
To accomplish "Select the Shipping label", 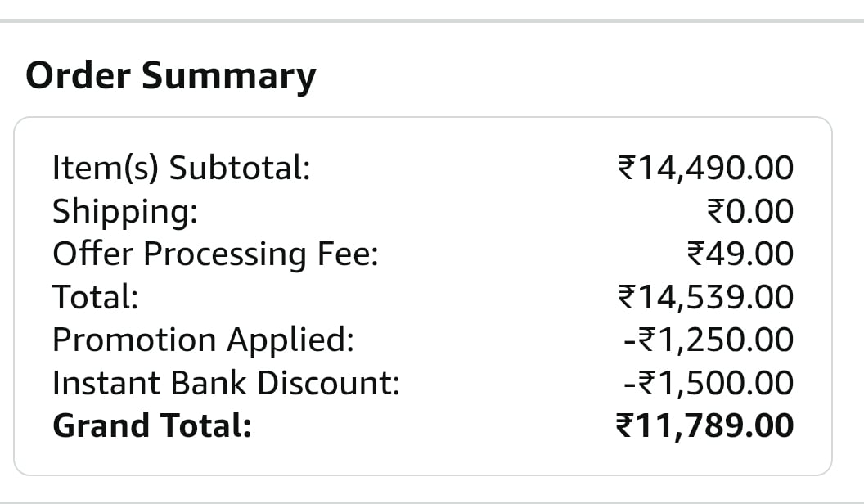I will (x=124, y=211).
